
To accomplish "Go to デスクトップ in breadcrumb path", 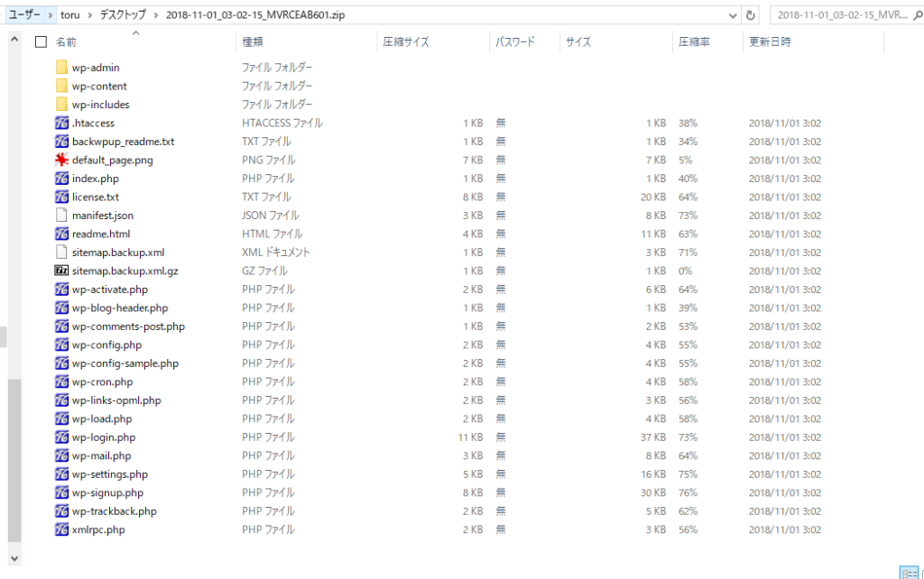I will tap(123, 15).
